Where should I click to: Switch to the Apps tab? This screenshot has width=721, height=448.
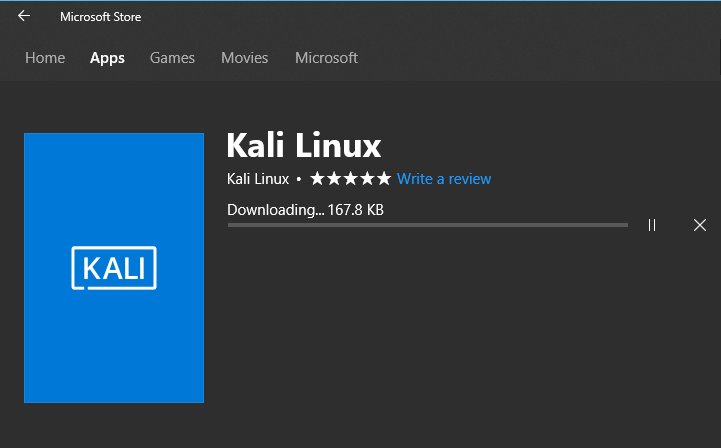coord(107,58)
